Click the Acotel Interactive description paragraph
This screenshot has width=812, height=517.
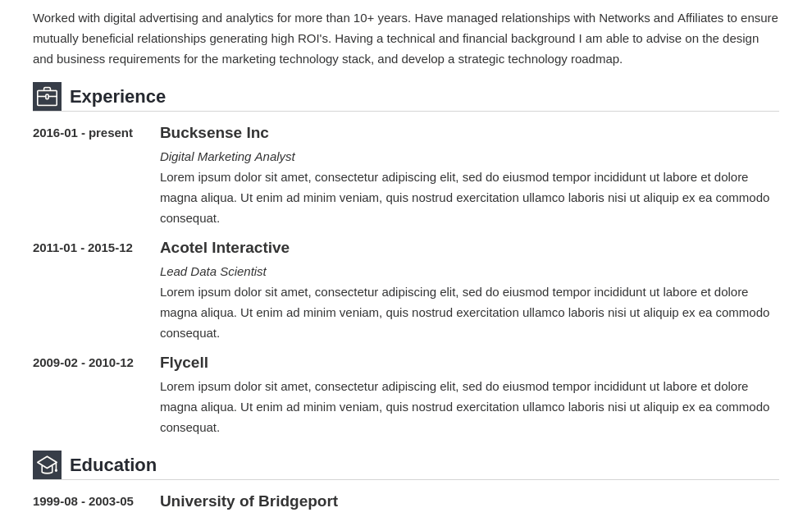[x=464, y=313]
